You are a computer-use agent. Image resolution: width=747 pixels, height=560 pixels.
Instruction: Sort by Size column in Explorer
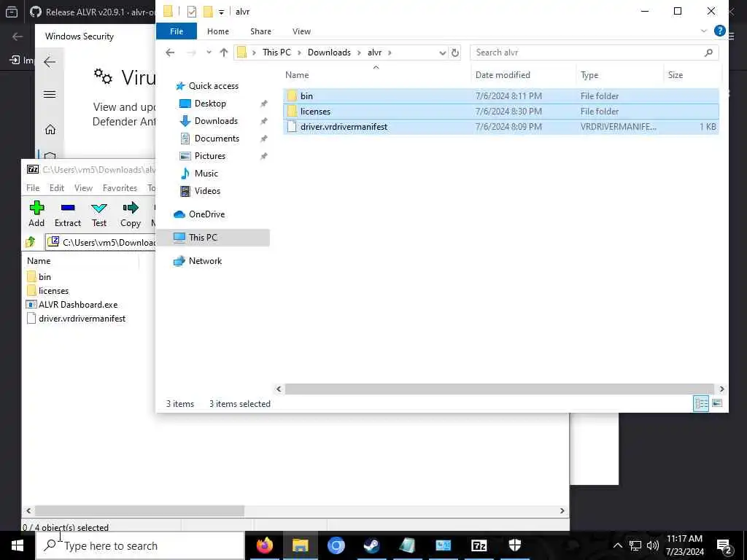point(676,75)
